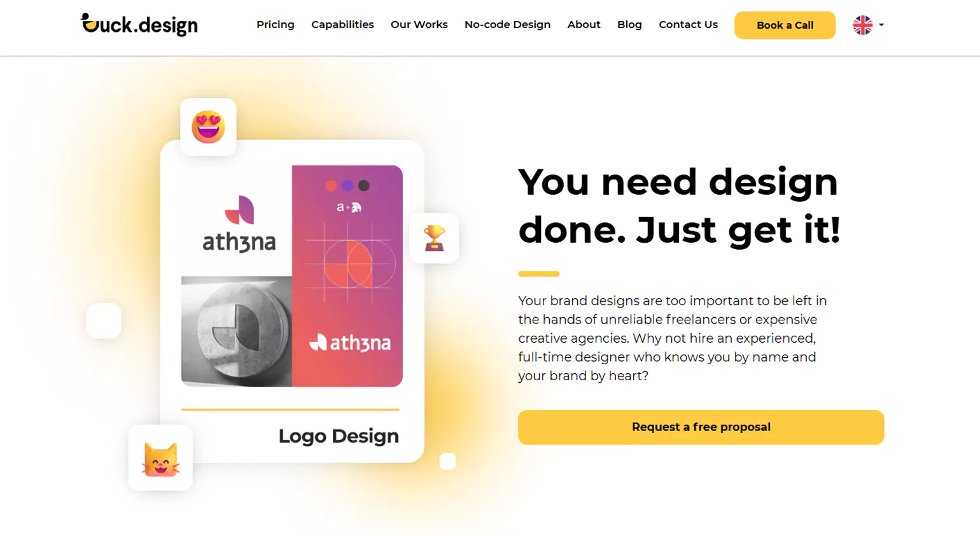Viewport: 980px width, 535px height.
Task: Expand the language dropdown arrow
Action: [881, 25]
